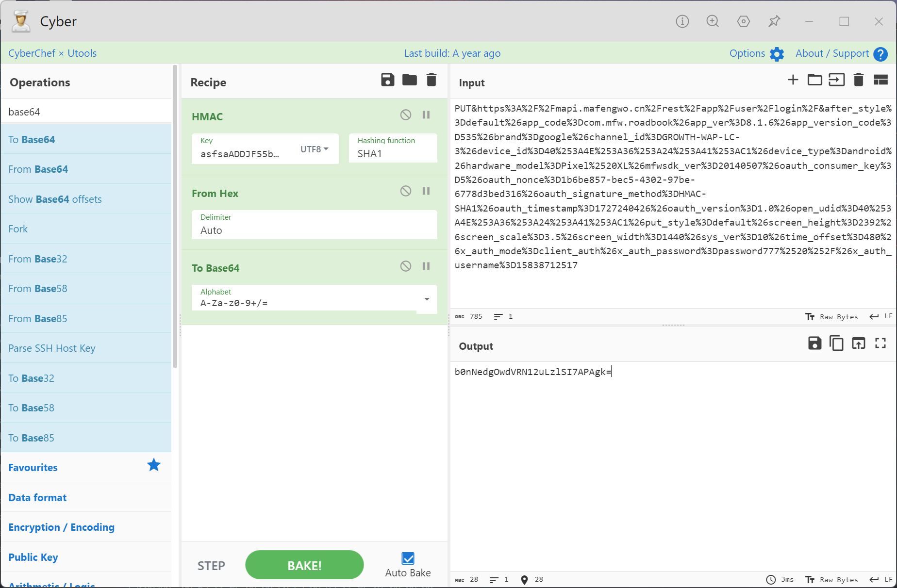The image size is (897, 588).
Task: Disable the To Base64 operation
Action: pyautogui.click(x=406, y=266)
